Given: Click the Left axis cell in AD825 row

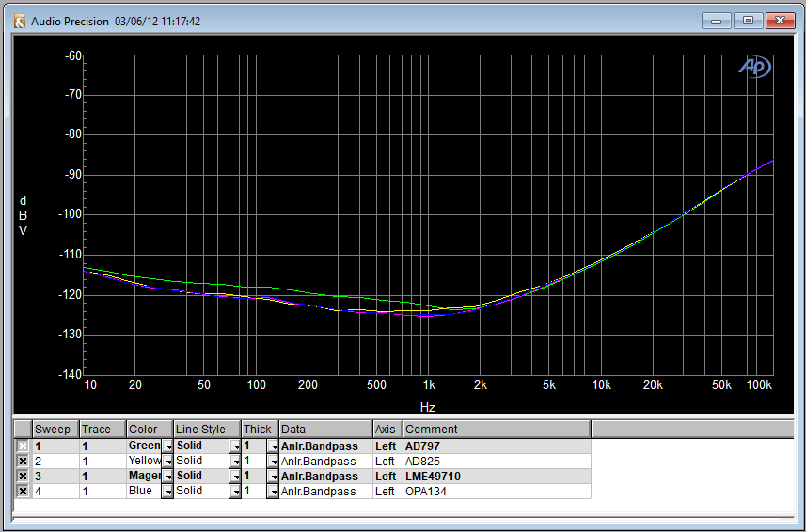Looking at the screenshot, I should tap(387, 462).
